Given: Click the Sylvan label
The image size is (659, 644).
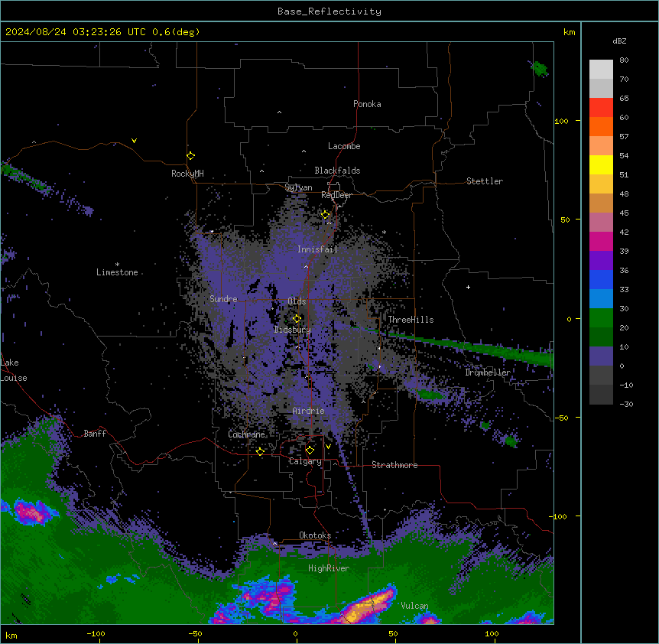Looking at the screenshot, I should [x=298, y=187].
